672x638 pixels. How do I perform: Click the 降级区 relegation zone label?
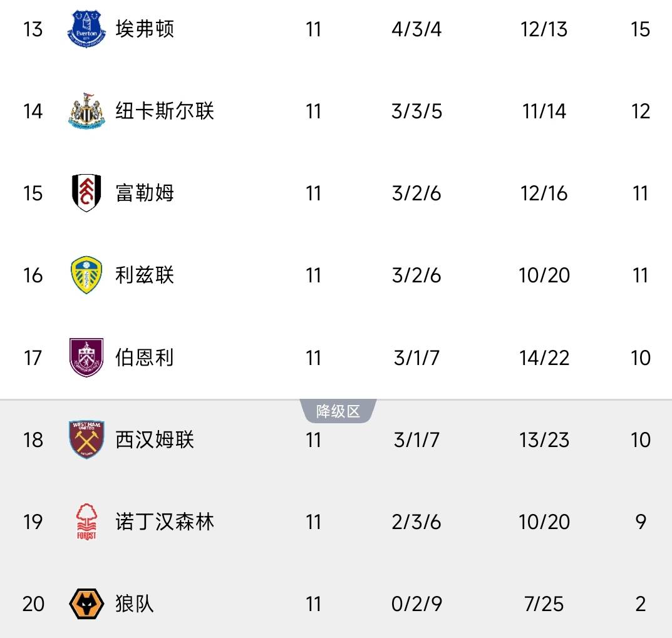tap(338, 411)
